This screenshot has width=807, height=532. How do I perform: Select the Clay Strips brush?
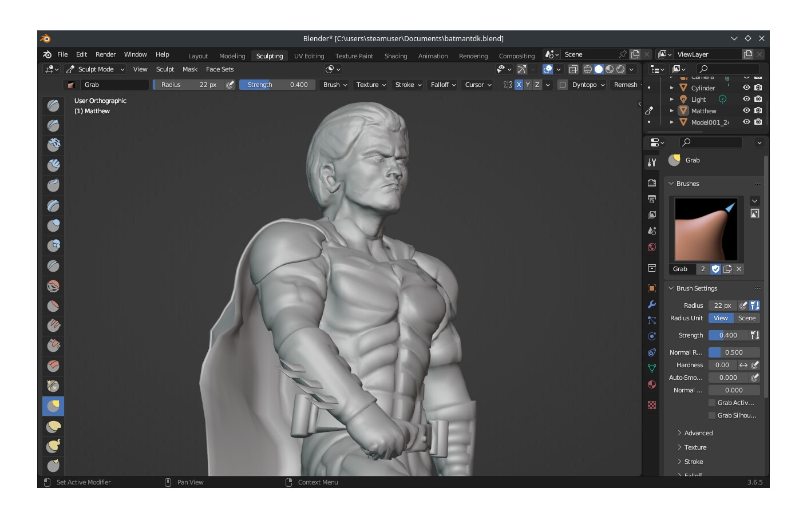point(53,165)
